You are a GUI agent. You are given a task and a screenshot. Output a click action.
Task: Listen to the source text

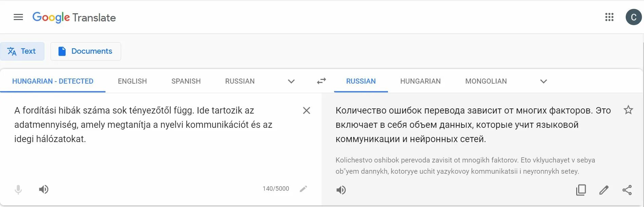(43, 189)
